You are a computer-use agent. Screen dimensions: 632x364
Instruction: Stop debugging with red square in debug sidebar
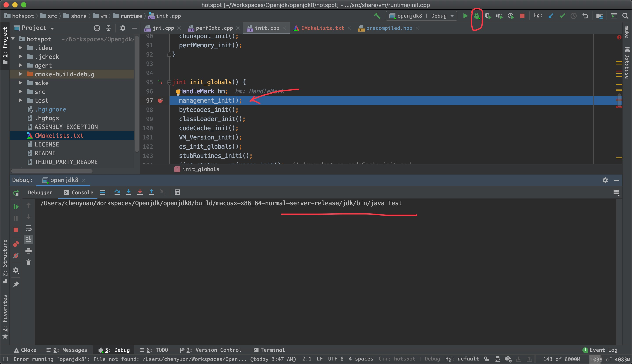point(16,230)
